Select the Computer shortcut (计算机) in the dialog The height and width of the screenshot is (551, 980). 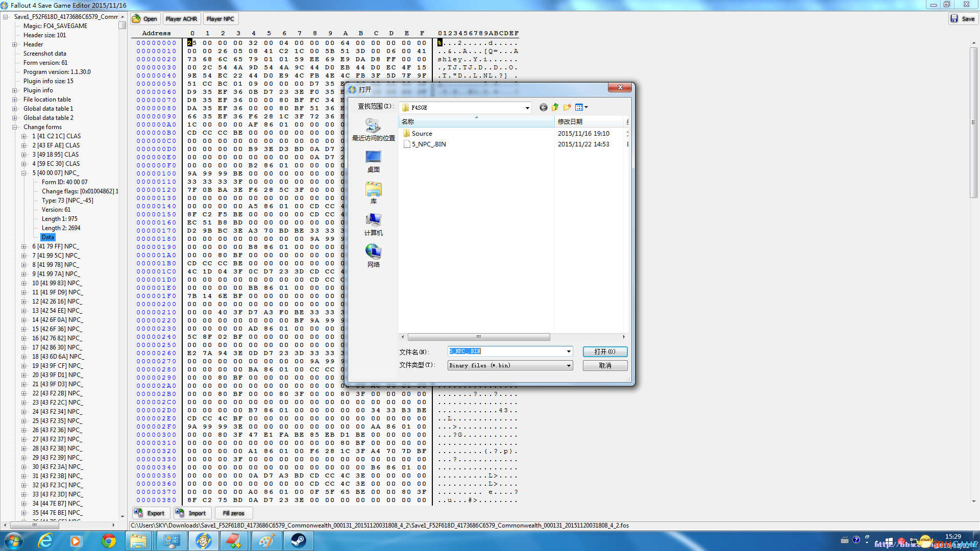coord(373,224)
